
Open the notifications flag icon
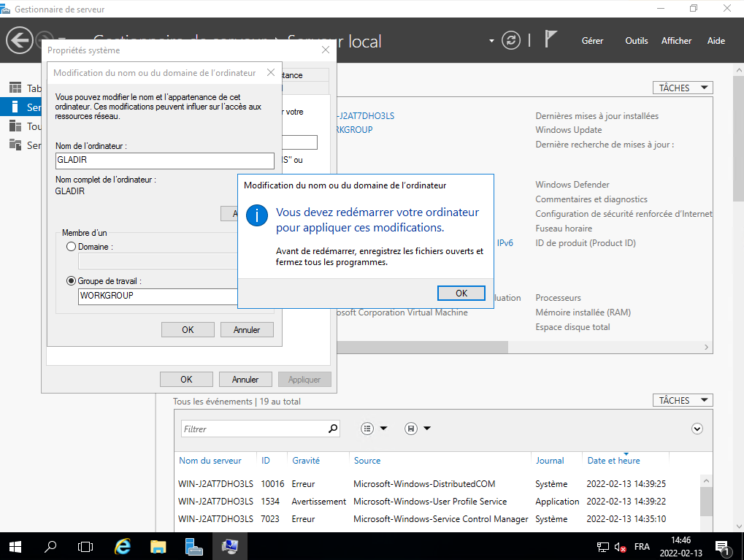[551, 40]
